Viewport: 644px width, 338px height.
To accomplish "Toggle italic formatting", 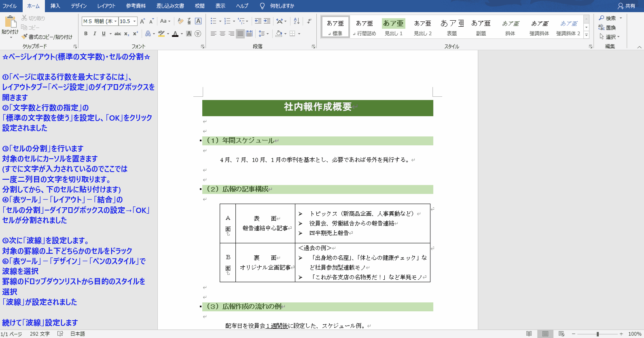I will click(95, 34).
